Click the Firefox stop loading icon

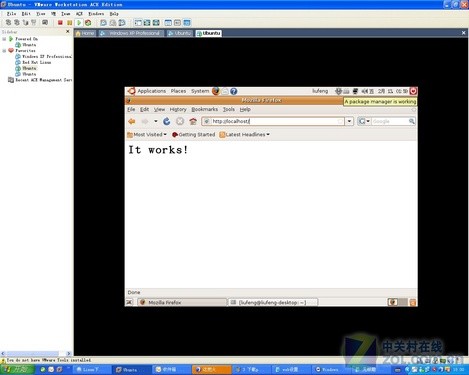click(x=180, y=121)
